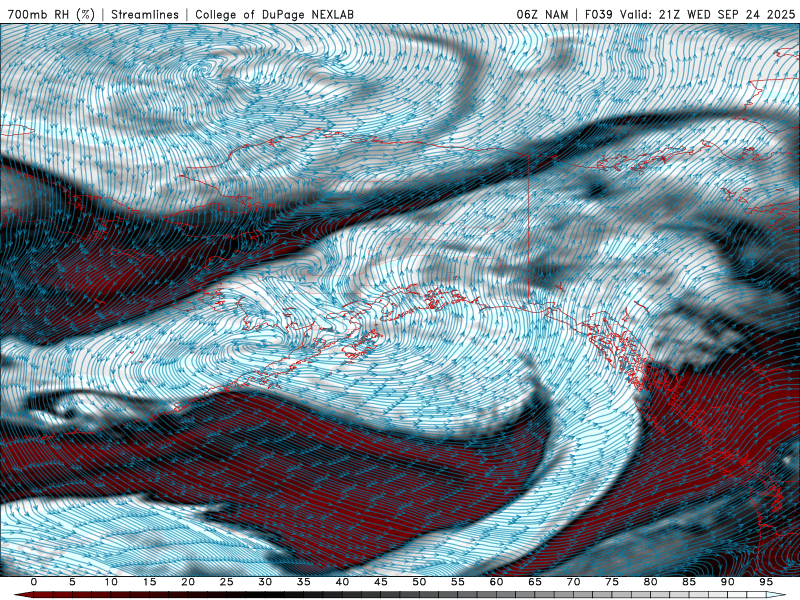
Task: Click the "60" value on the color scale
Action: [x=496, y=582]
